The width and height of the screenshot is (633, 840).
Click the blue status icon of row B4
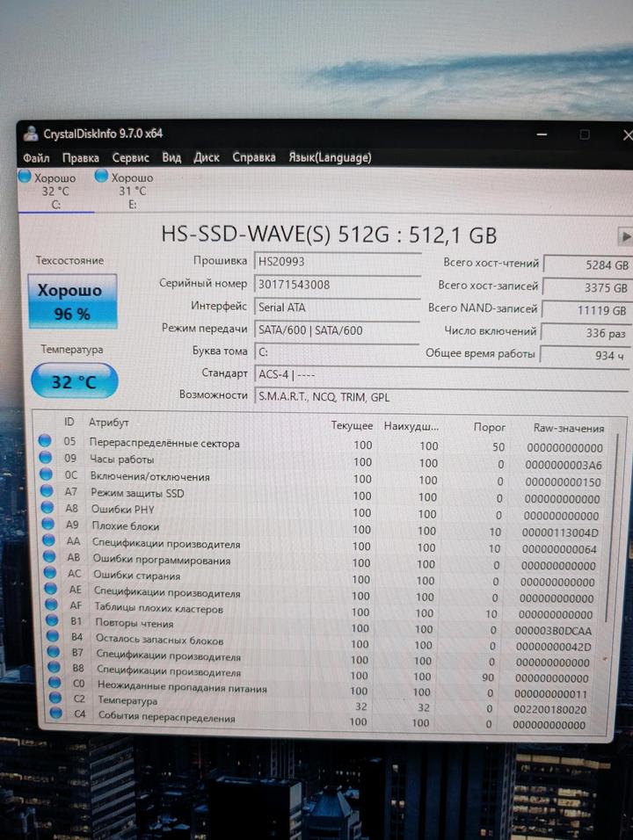[53, 635]
